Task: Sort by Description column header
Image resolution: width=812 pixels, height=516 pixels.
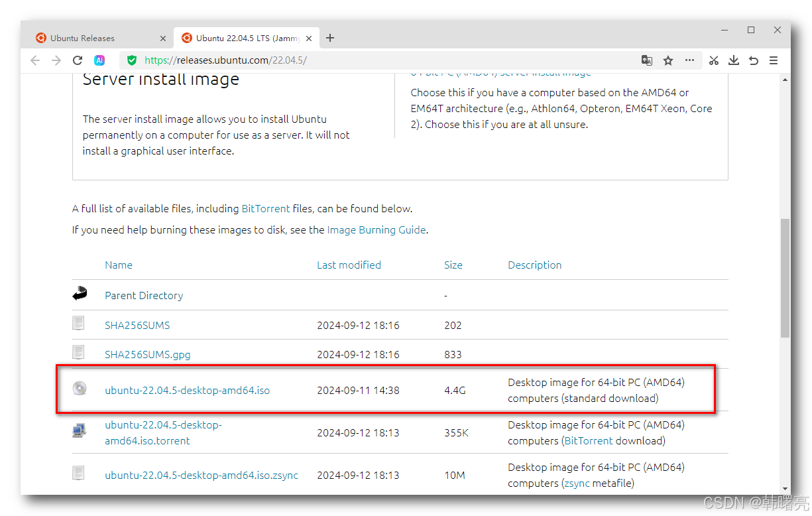Action: tap(535, 265)
